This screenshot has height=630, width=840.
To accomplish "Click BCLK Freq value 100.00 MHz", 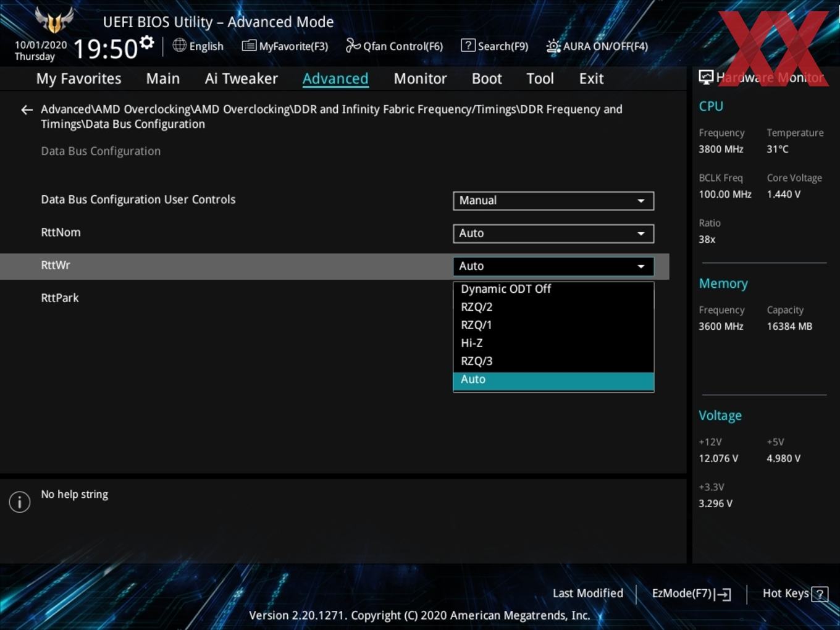I will coord(725,195).
